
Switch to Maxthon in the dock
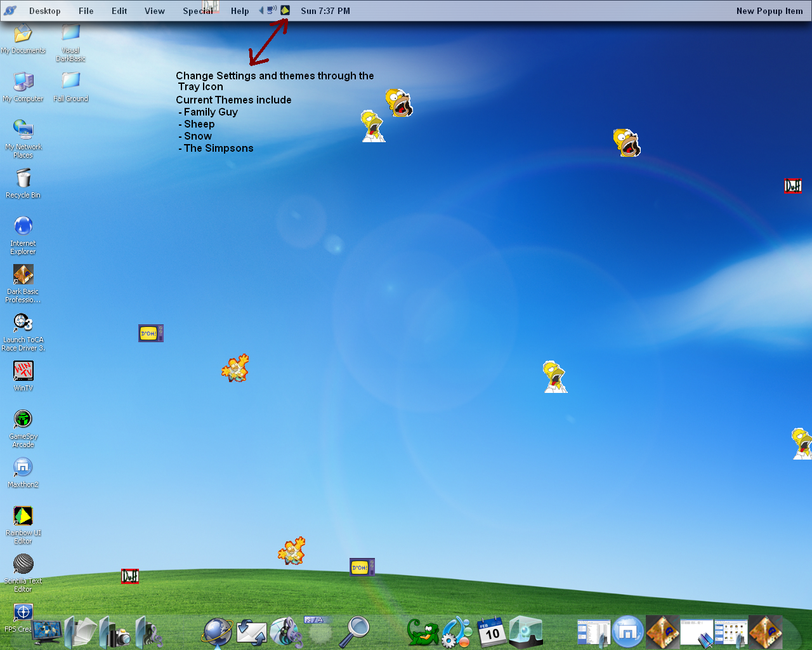[628, 632]
